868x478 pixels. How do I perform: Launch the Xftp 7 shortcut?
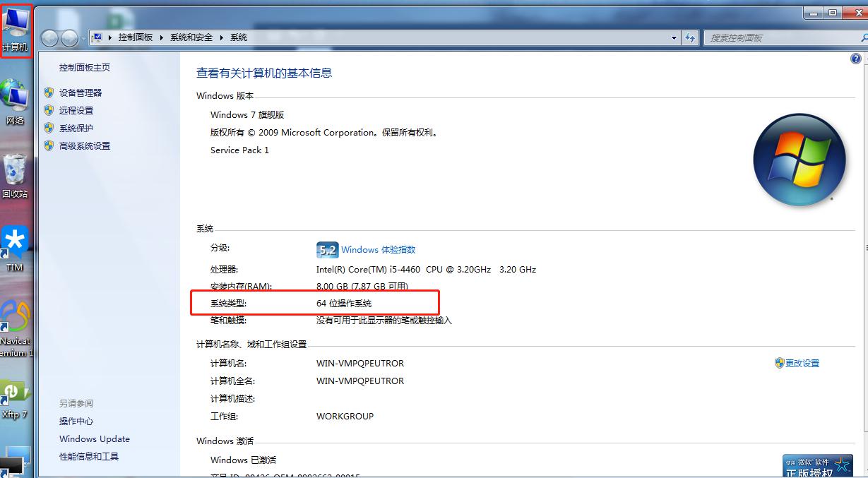pyautogui.click(x=14, y=397)
